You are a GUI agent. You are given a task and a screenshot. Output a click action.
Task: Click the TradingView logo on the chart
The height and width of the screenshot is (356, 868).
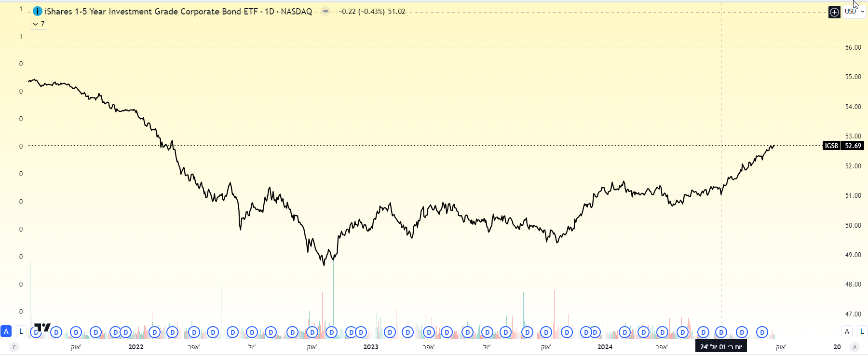tap(43, 328)
